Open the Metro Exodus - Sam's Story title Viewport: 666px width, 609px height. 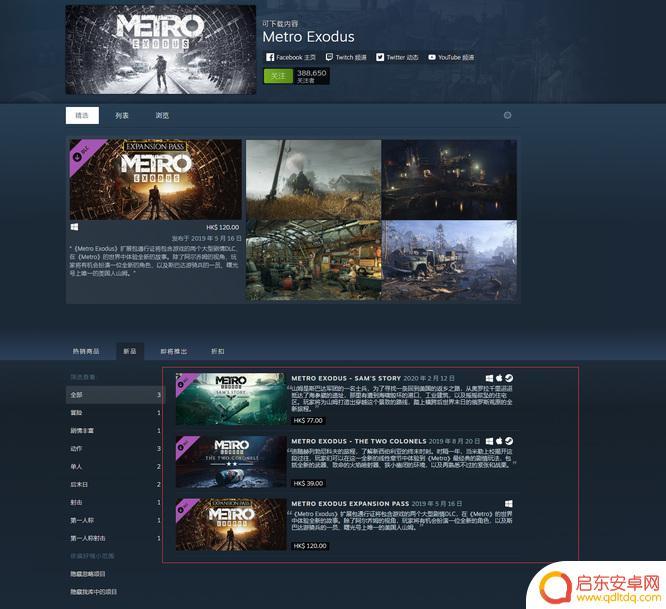(346, 378)
